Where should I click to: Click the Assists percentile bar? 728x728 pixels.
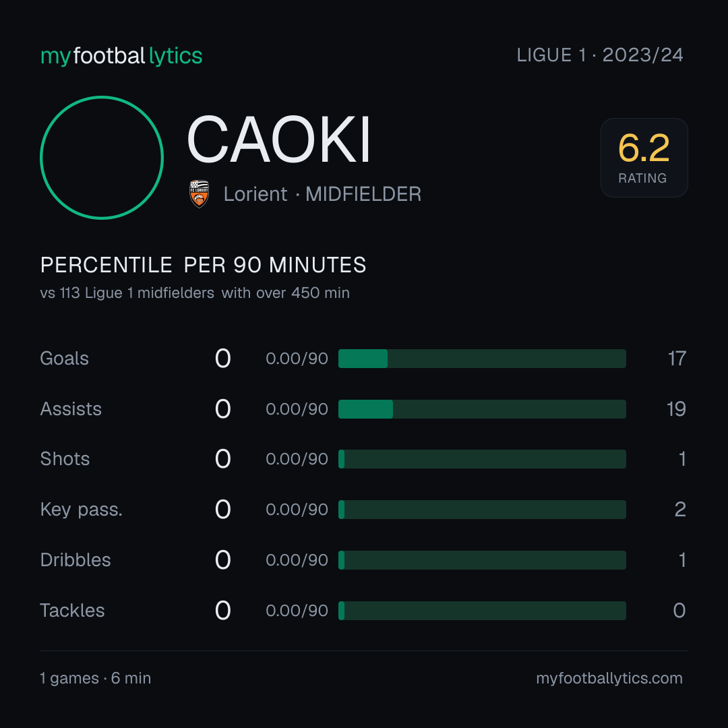[x=482, y=409]
